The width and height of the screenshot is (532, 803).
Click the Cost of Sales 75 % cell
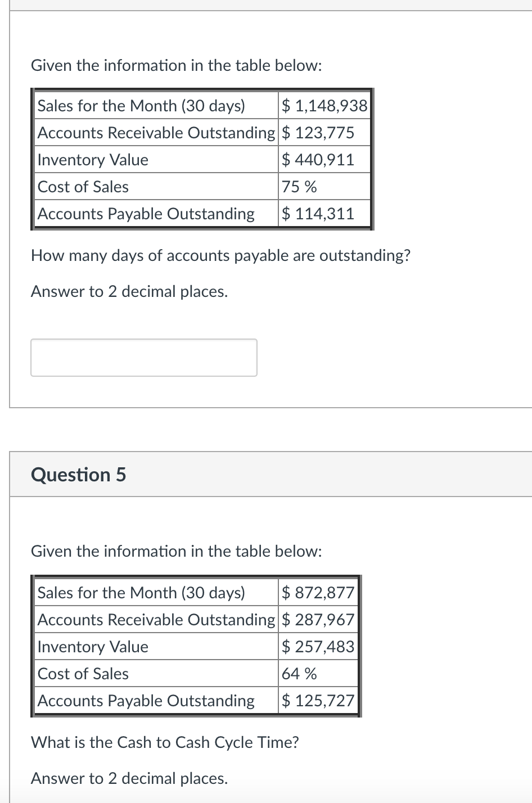[x=298, y=187]
